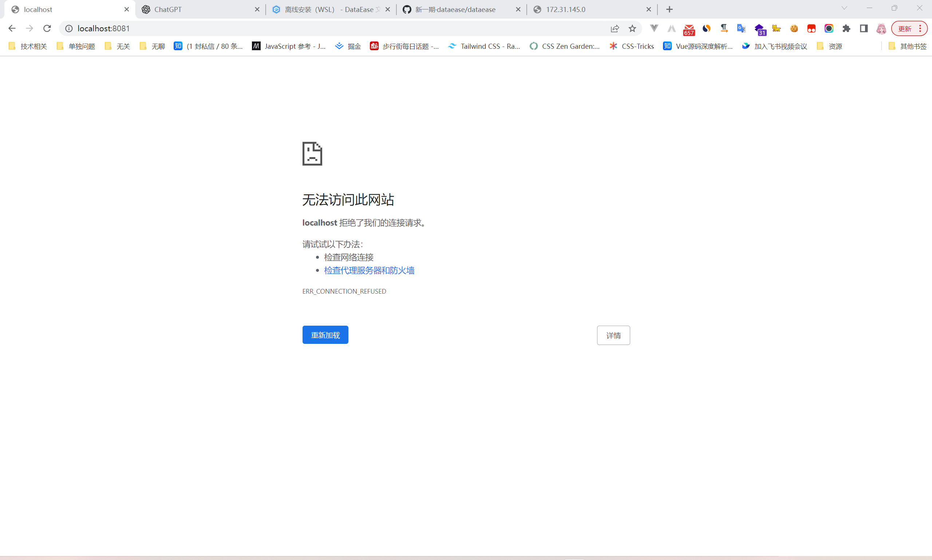
Task: Open the 技术相关 bookmark folder
Action: (x=28, y=46)
